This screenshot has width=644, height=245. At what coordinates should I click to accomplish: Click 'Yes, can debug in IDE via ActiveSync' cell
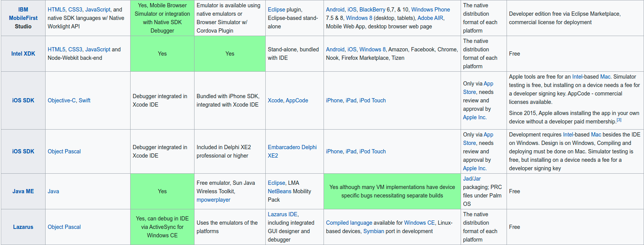[162, 227]
